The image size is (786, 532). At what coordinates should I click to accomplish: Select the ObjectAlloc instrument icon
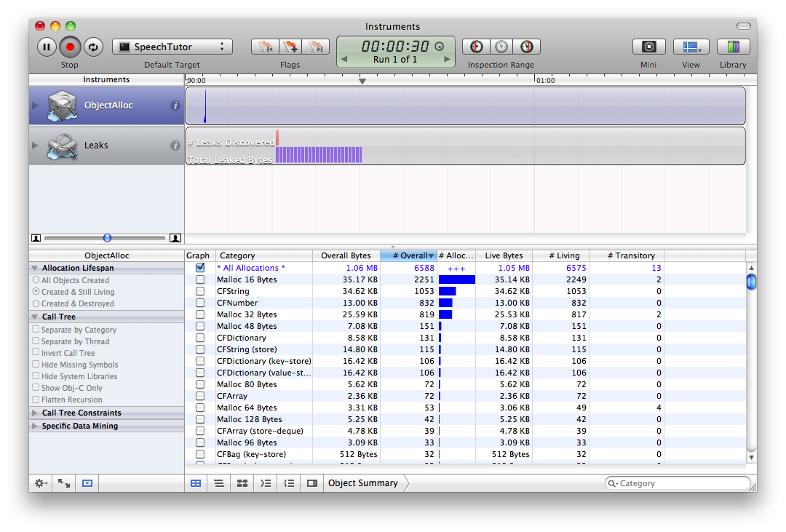click(62, 106)
